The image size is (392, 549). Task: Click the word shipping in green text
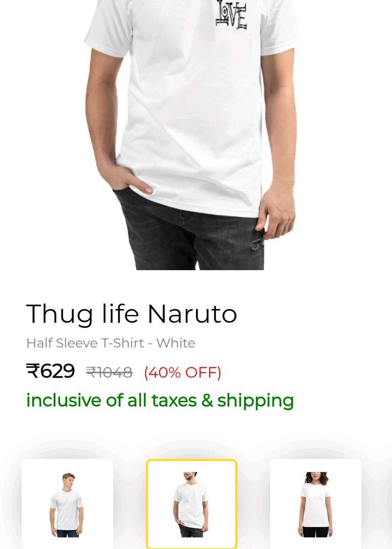(x=255, y=401)
